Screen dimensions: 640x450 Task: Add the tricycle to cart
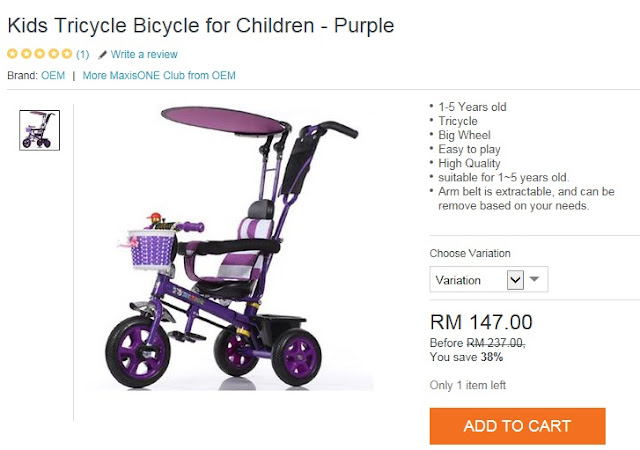coord(517,426)
